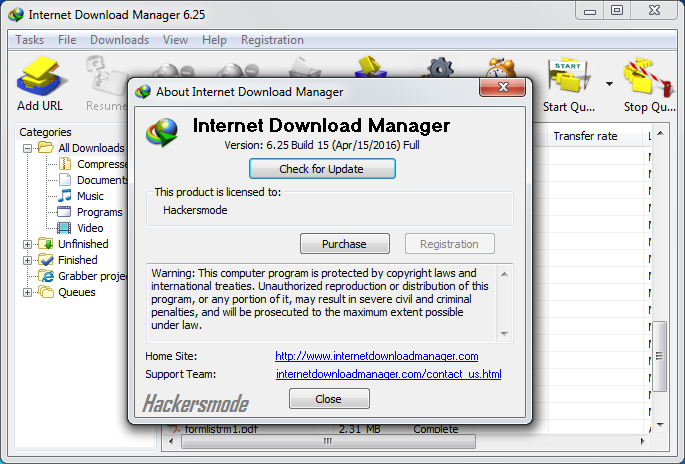Select the Finished folder icon

point(45,260)
